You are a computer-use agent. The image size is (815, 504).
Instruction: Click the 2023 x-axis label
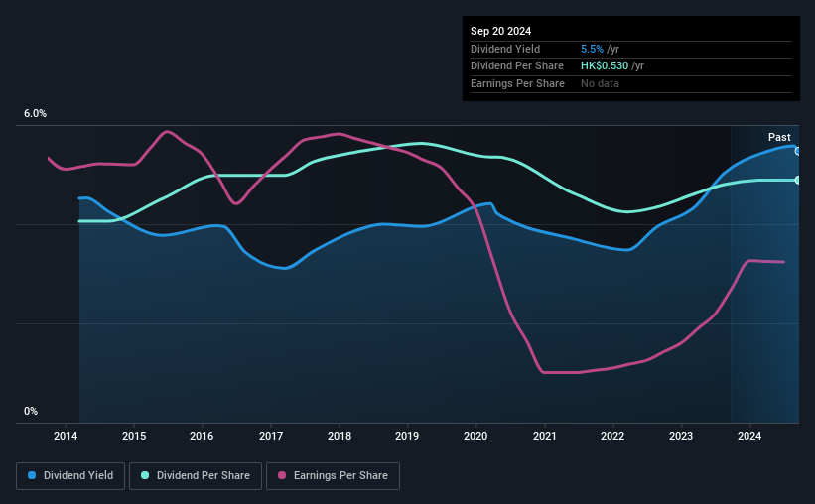681,436
